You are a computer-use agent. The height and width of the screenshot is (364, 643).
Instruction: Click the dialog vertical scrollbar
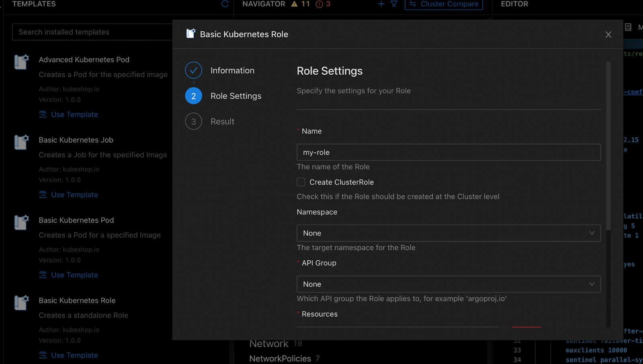tap(608, 145)
